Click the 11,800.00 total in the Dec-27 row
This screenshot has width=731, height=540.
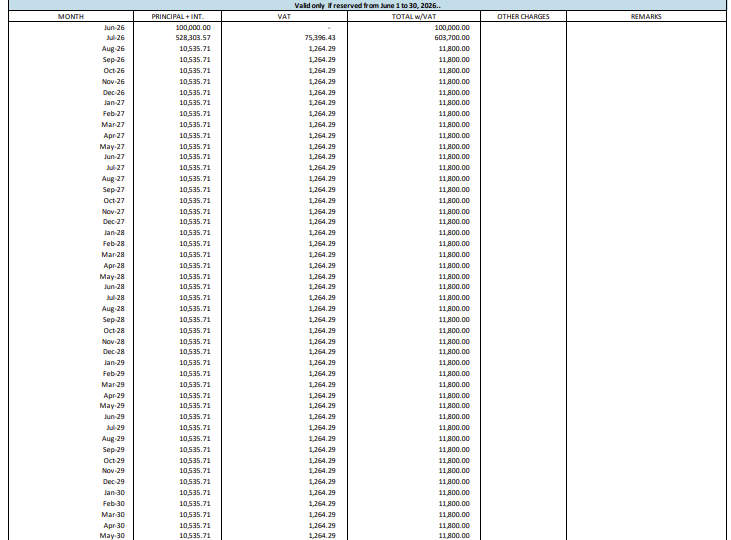454,222
